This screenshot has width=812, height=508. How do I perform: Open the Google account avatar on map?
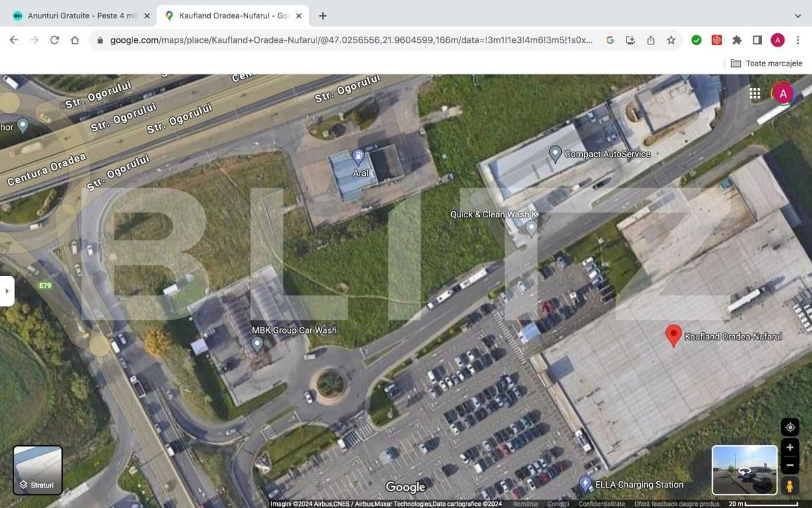[x=783, y=93]
